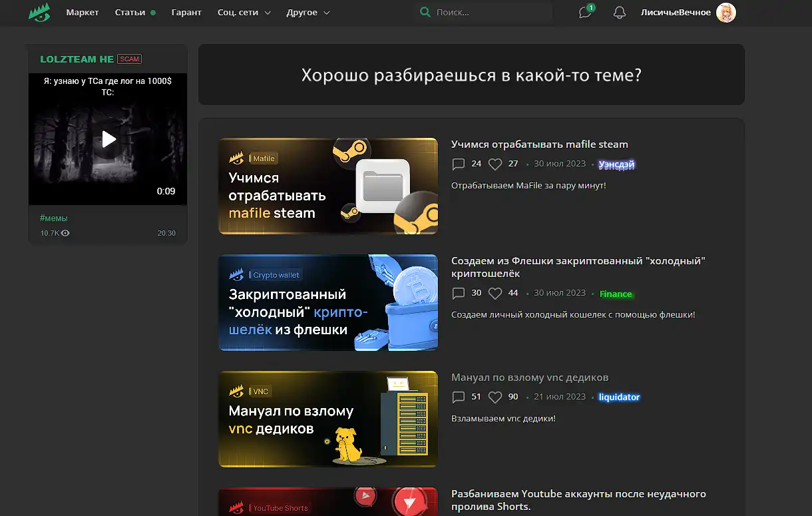The image size is (812, 516).
Task: Click the 20:30 timestamp under the video
Action: [x=166, y=233]
